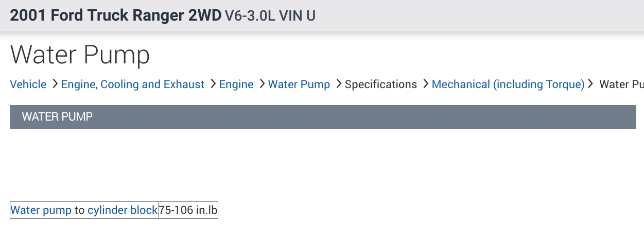Click the Vehicle breadcrumb link
Image resolution: width=644 pixels, height=251 pixels.
28,85
